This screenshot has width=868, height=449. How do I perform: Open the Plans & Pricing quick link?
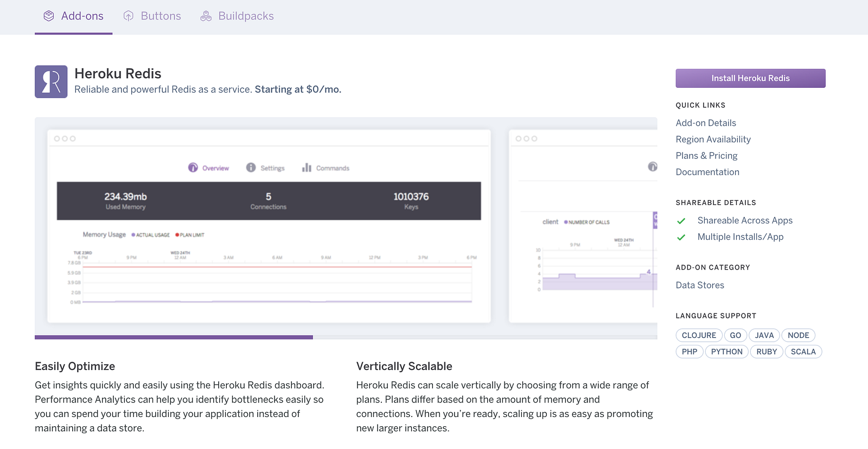click(706, 156)
